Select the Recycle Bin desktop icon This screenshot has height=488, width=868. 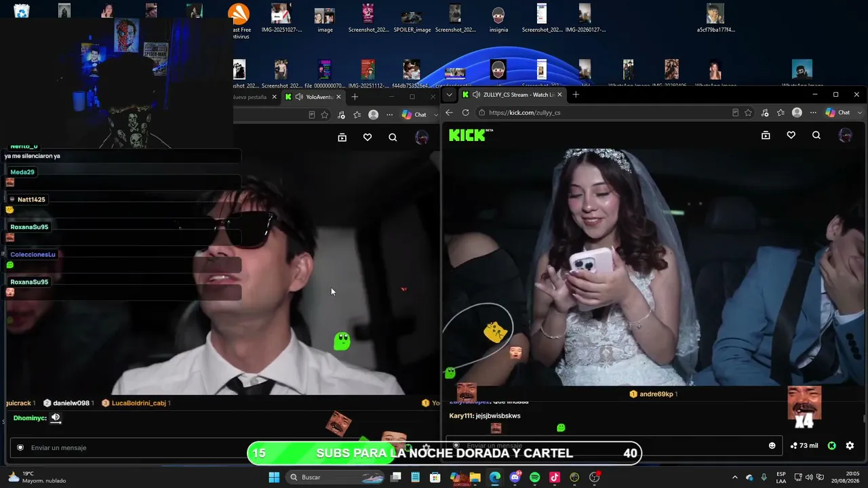pos(22,12)
